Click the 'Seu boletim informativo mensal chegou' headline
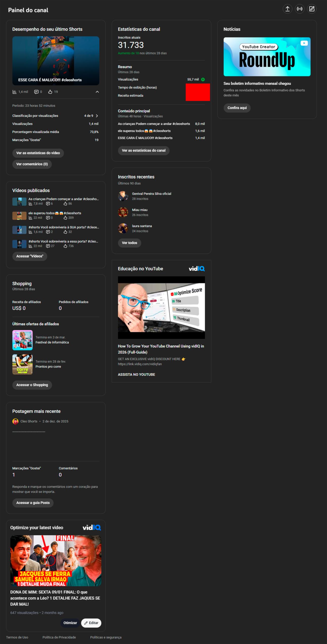327x644 pixels. point(257,83)
